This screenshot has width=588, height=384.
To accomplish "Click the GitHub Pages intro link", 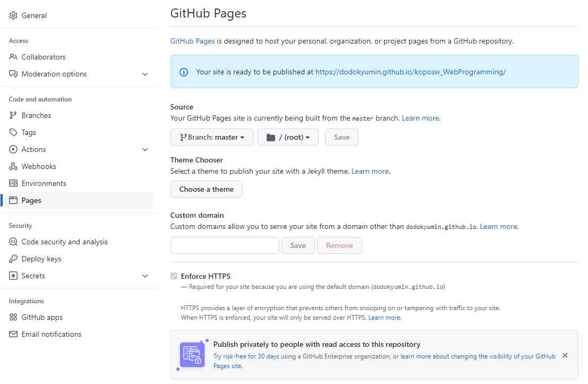I will (192, 41).
